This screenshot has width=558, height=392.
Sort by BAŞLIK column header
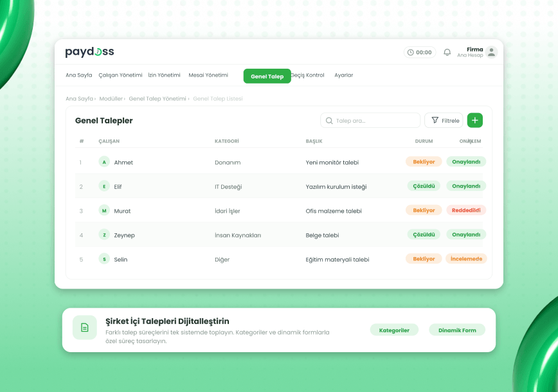314,141
